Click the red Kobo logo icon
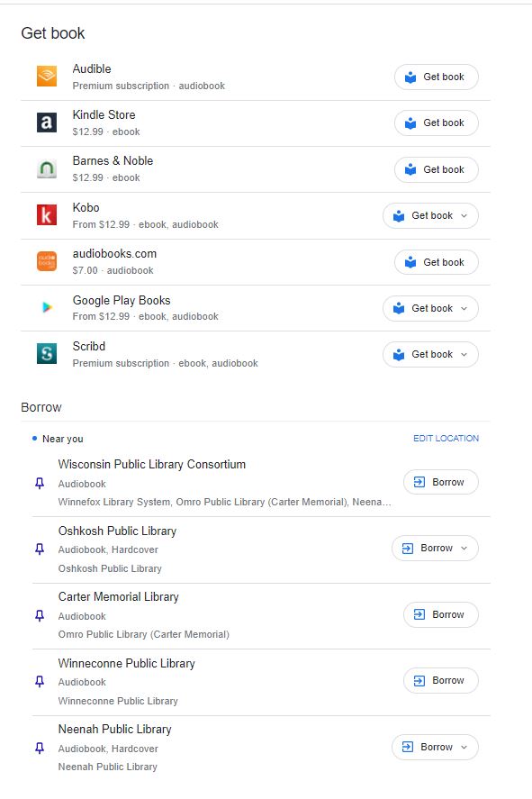Viewport: 532px width, 799px height. [x=46, y=215]
